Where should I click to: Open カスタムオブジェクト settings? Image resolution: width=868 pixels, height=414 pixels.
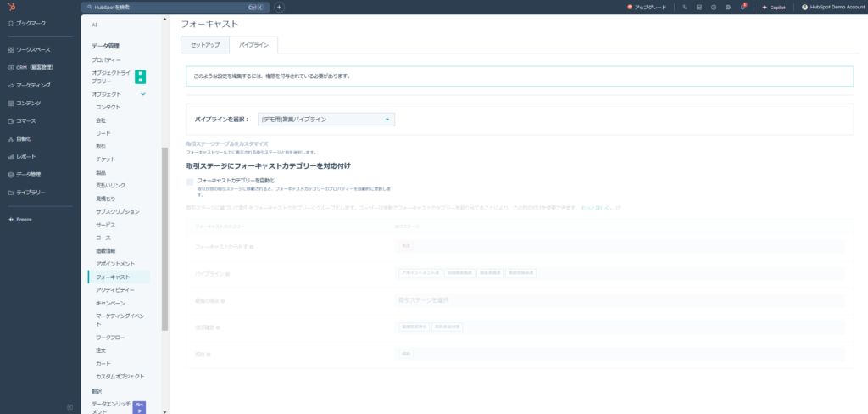[x=120, y=377]
